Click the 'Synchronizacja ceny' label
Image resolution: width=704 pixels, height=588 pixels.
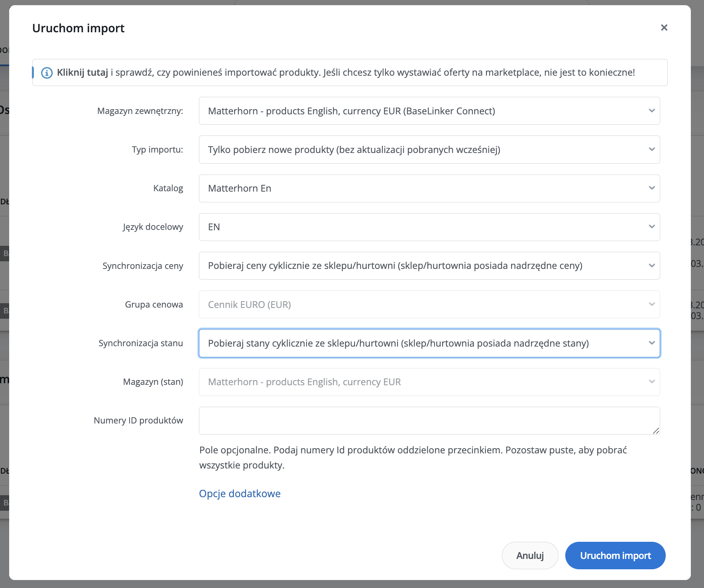point(143,266)
